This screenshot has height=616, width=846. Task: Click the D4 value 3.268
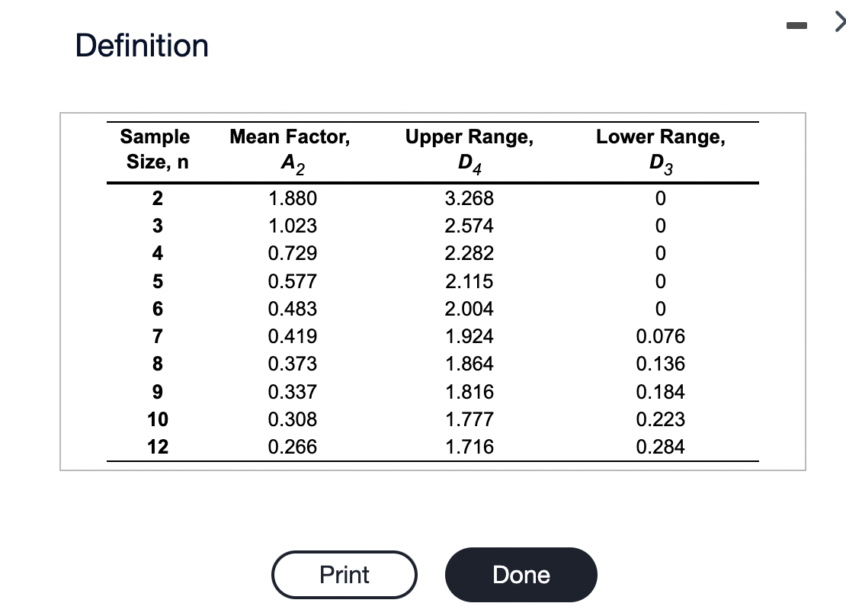469,198
